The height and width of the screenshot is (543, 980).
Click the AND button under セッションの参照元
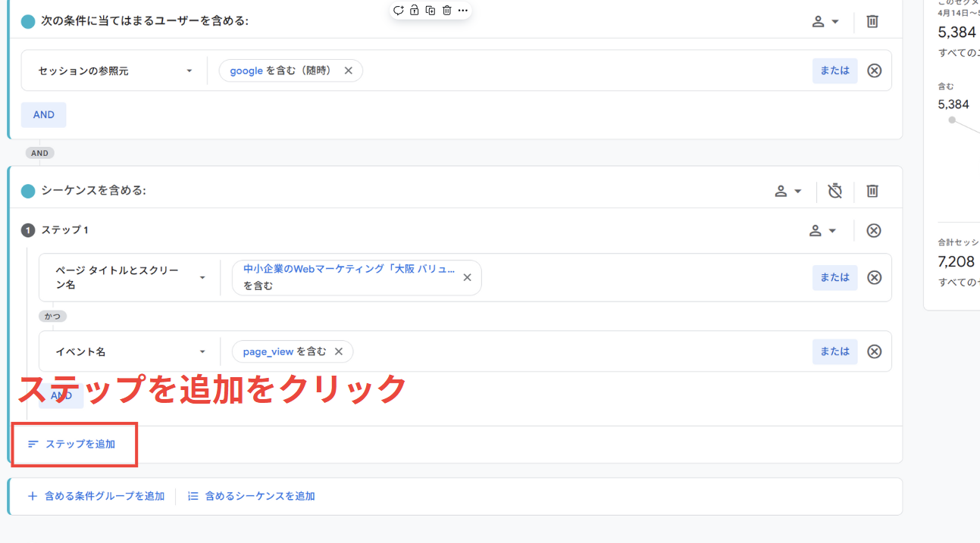[44, 114]
